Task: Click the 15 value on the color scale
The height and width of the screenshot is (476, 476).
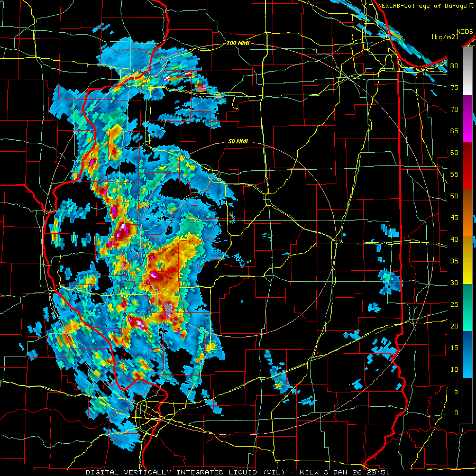Action: [454, 347]
